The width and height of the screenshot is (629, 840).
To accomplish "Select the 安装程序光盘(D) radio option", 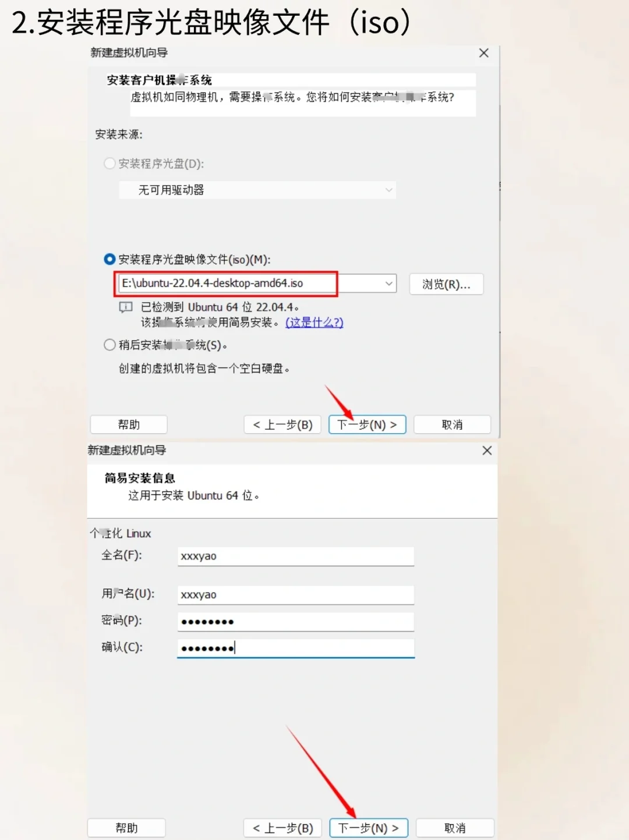I will point(109,164).
